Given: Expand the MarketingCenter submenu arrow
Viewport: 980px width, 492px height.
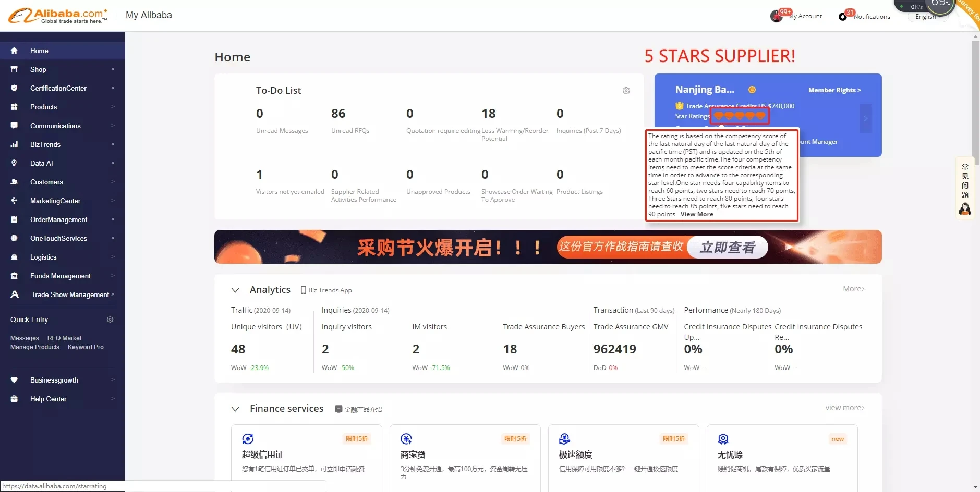Looking at the screenshot, I should [x=113, y=201].
